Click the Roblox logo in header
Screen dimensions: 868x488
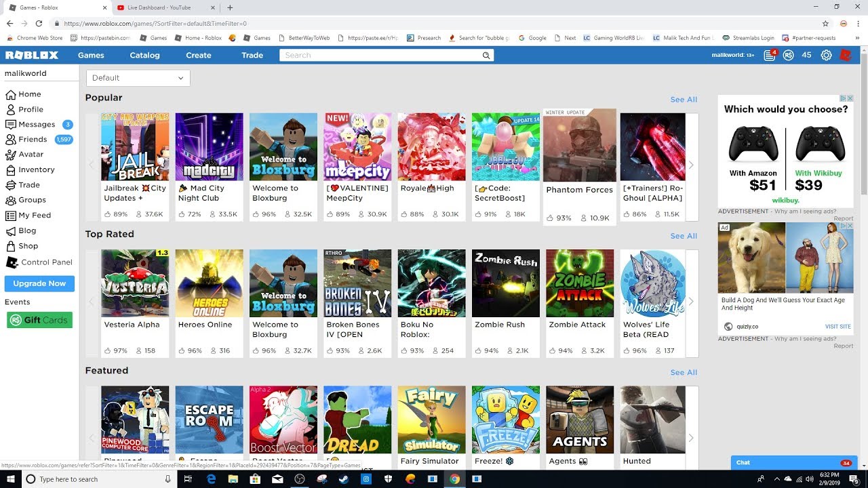[32, 55]
